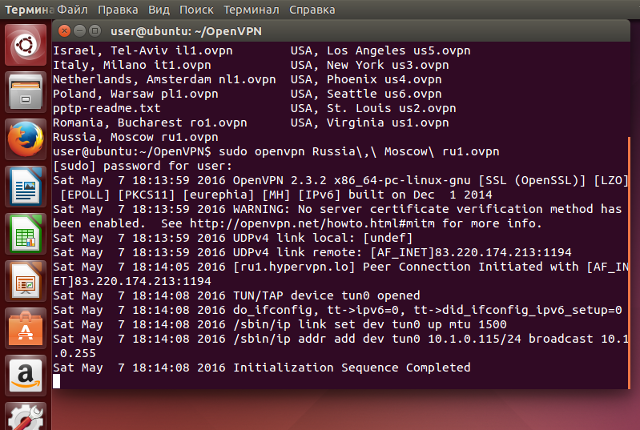Open System Settings wrench icon
640x430 pixels.
[x=26, y=417]
